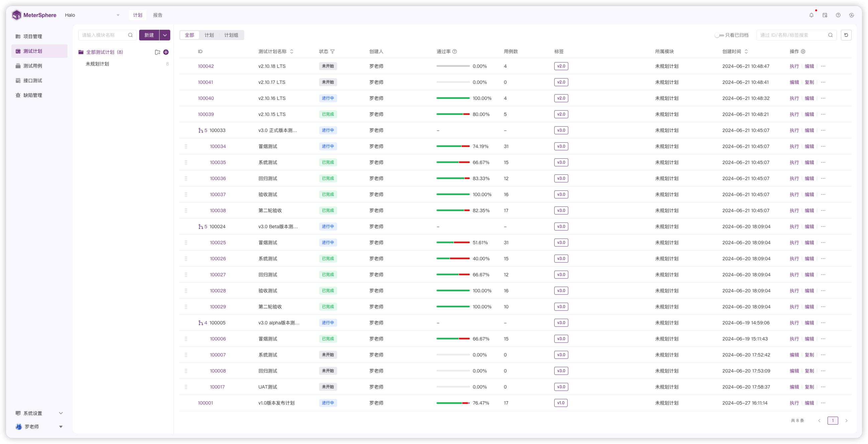868x444 pixels.
Task: Open the dropdown arrow beside 新建
Action: coord(165,35)
